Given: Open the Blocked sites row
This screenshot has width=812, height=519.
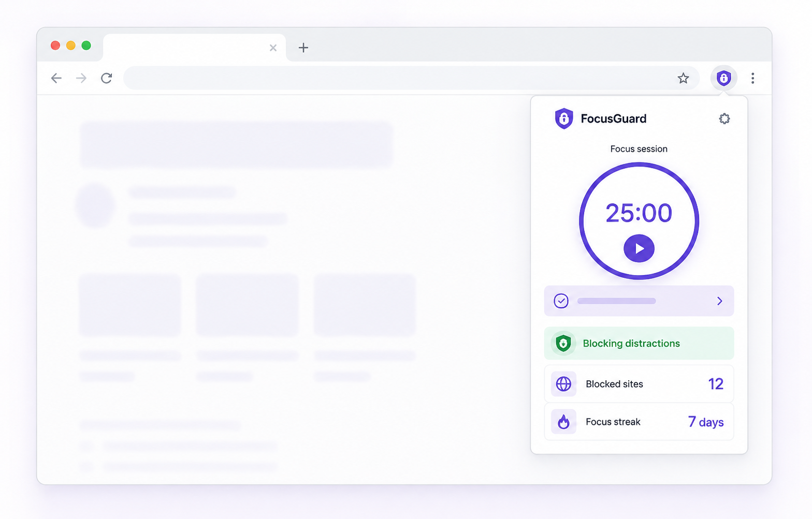Looking at the screenshot, I should click(x=639, y=384).
